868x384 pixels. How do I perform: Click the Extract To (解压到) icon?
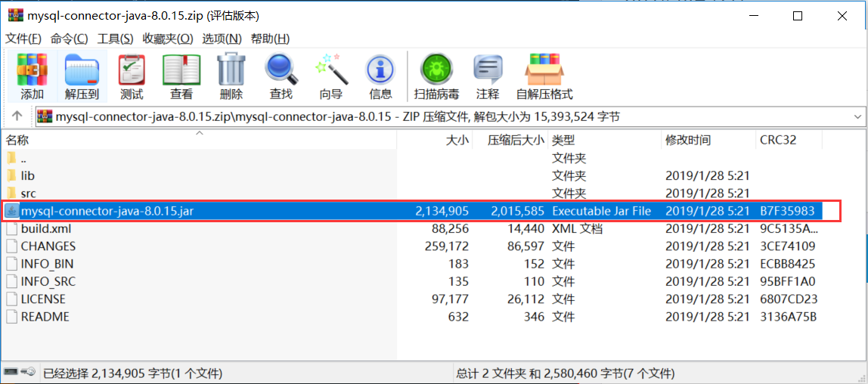82,69
